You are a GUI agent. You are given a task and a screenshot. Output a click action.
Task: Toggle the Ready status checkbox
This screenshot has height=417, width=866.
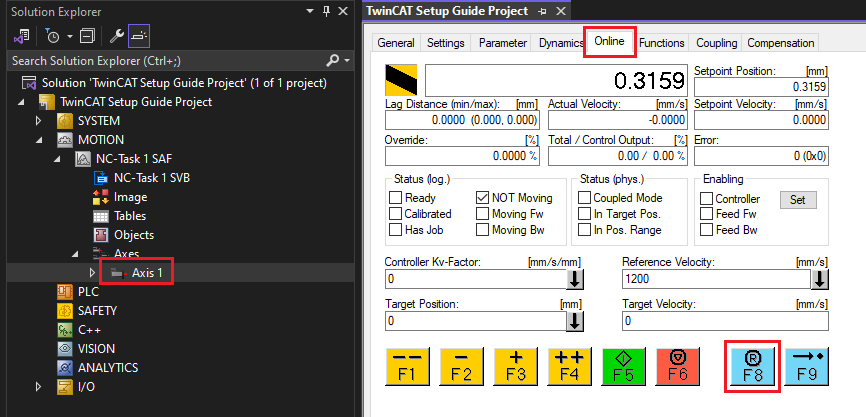click(395, 198)
